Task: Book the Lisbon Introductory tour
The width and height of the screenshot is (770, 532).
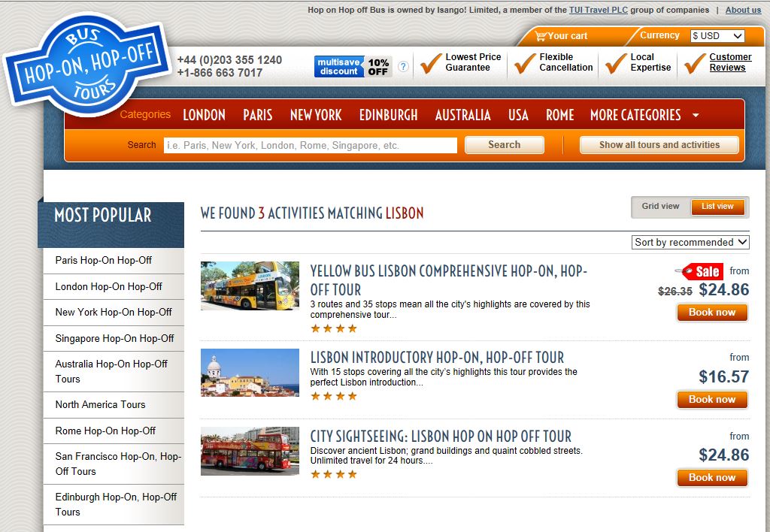Action: pos(712,400)
